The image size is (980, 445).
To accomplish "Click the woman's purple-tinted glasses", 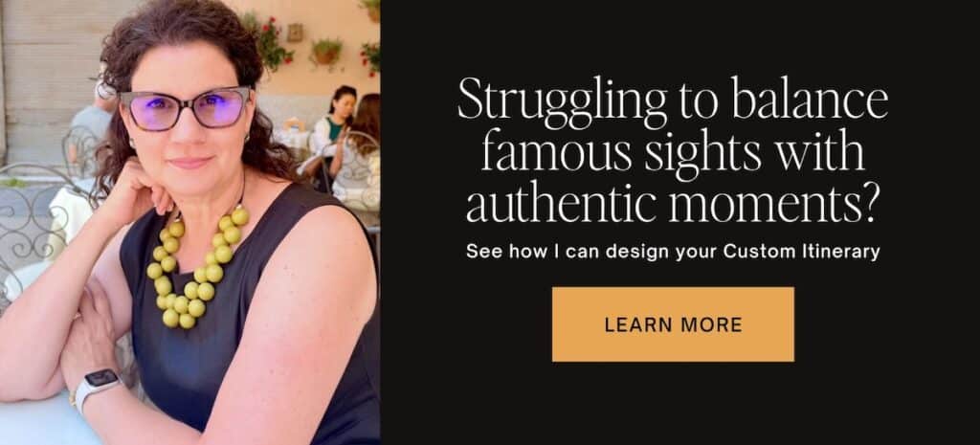I will point(185,109).
